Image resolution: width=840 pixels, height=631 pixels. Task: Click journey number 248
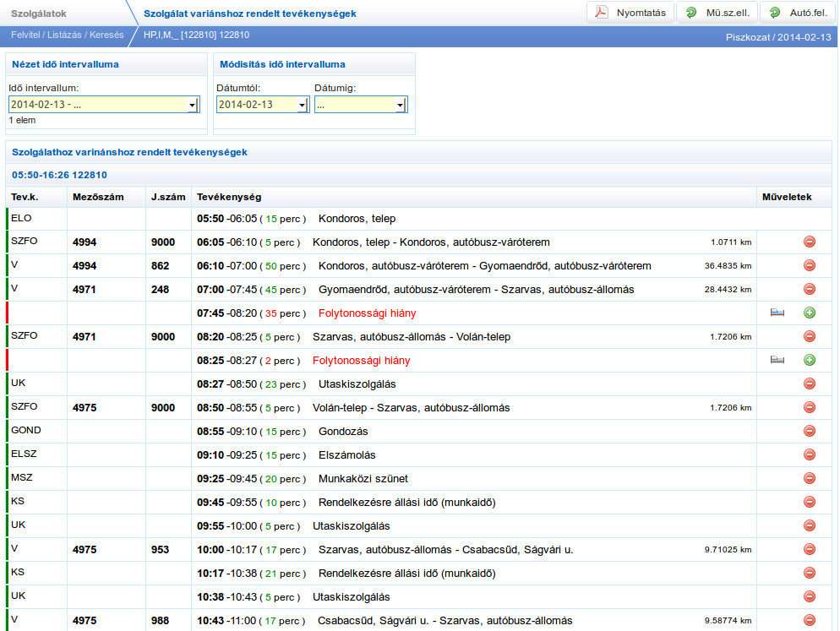coord(161,290)
